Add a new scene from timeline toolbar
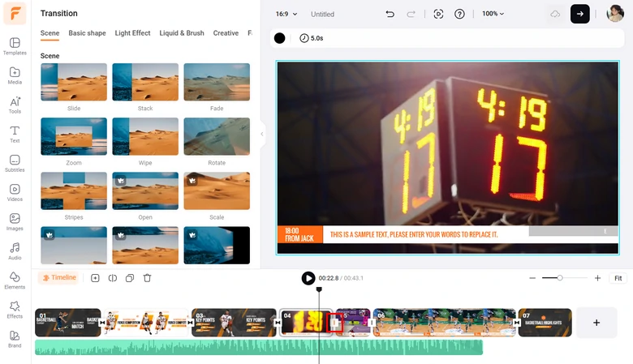633x364 pixels. point(95,278)
